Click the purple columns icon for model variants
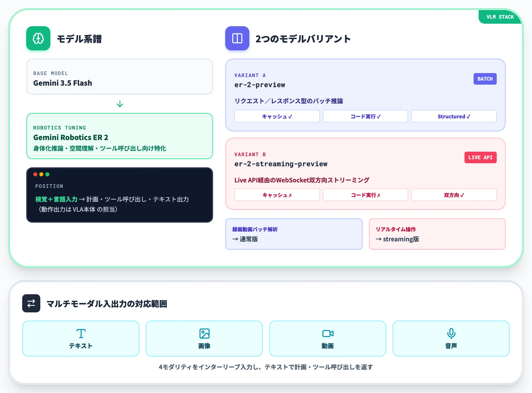532x393 pixels. click(237, 38)
